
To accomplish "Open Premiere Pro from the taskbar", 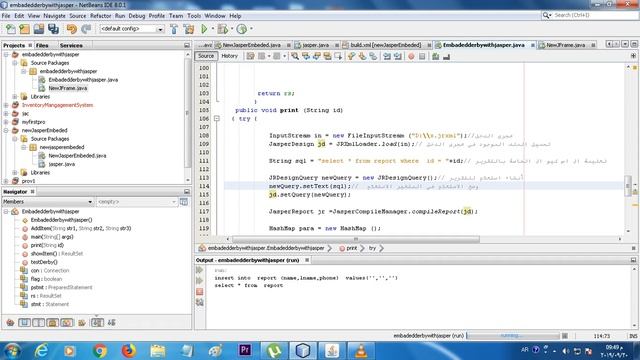I will click(x=245, y=350).
